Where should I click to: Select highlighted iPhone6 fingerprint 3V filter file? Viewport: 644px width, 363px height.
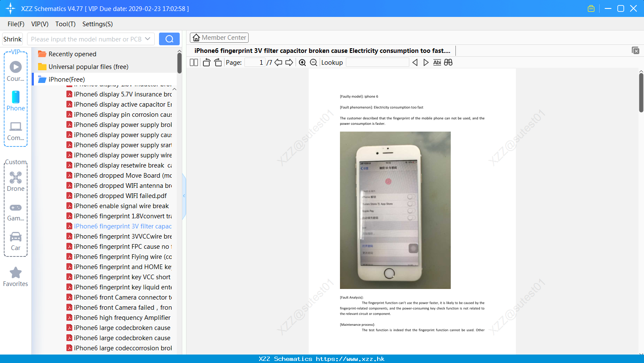pyautogui.click(x=119, y=226)
